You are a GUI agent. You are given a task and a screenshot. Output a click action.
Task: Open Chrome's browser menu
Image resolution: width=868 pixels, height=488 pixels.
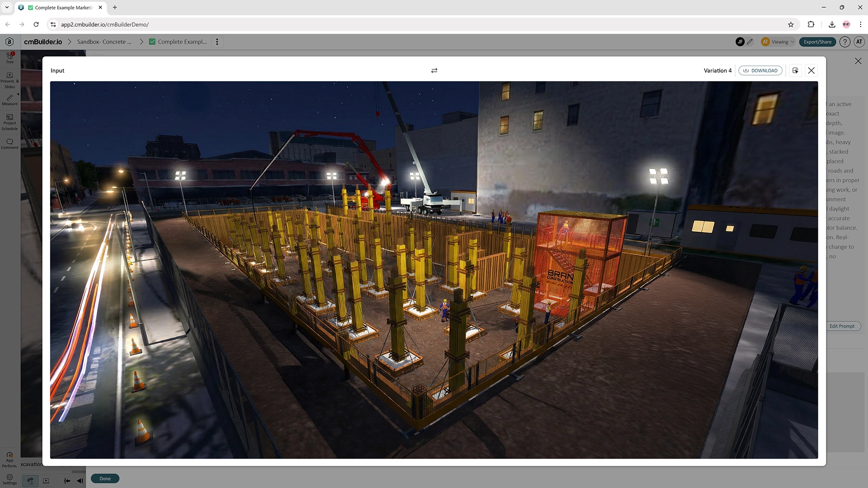click(860, 24)
